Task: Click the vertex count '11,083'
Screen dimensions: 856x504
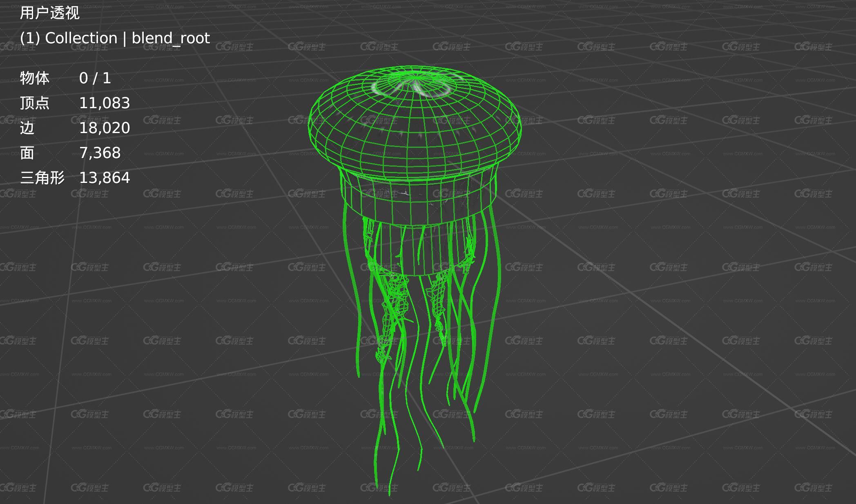Action: tap(105, 103)
